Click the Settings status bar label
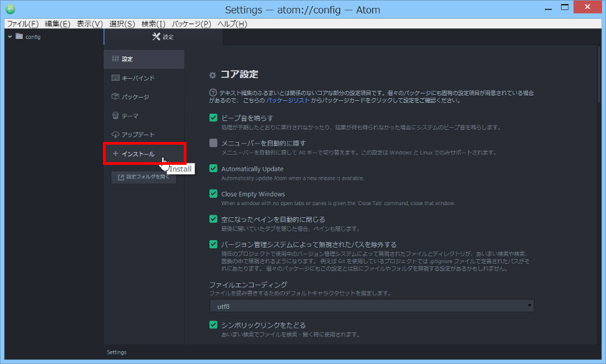This screenshot has width=606, height=364. coord(116,352)
